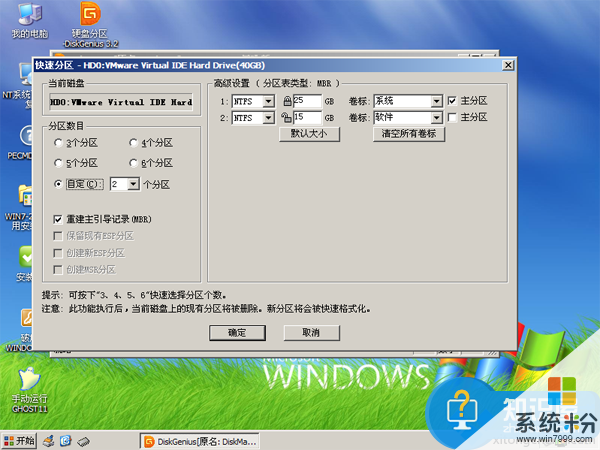
Task: Switch to DiskGenius taskbar item
Action: [199, 442]
